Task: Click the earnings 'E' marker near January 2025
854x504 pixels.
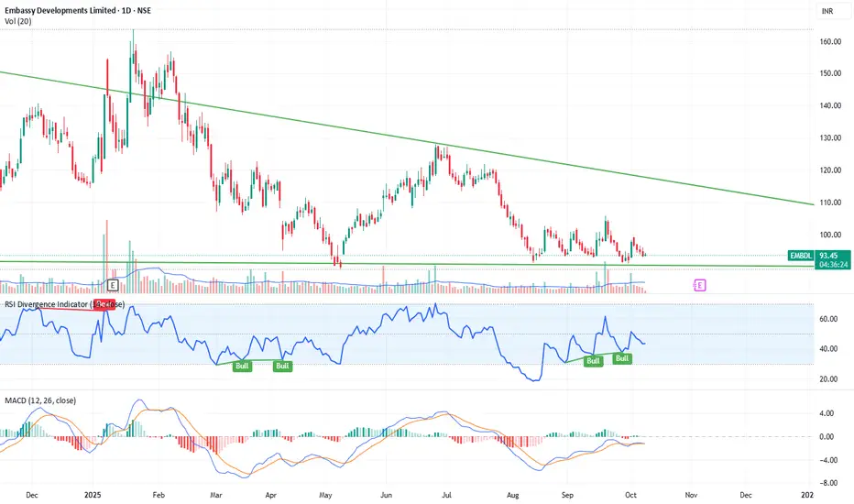Action: (x=113, y=285)
